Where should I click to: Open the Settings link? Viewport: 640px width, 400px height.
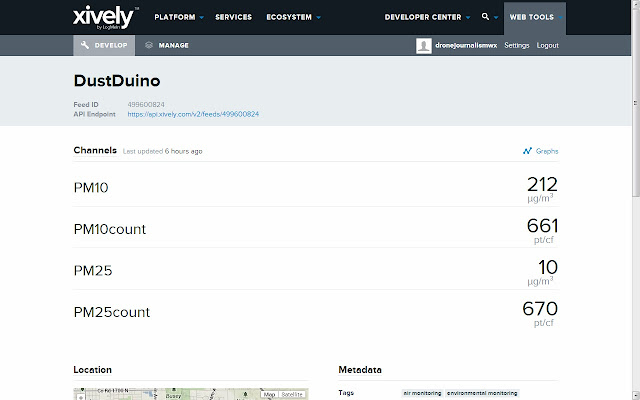coord(517,45)
